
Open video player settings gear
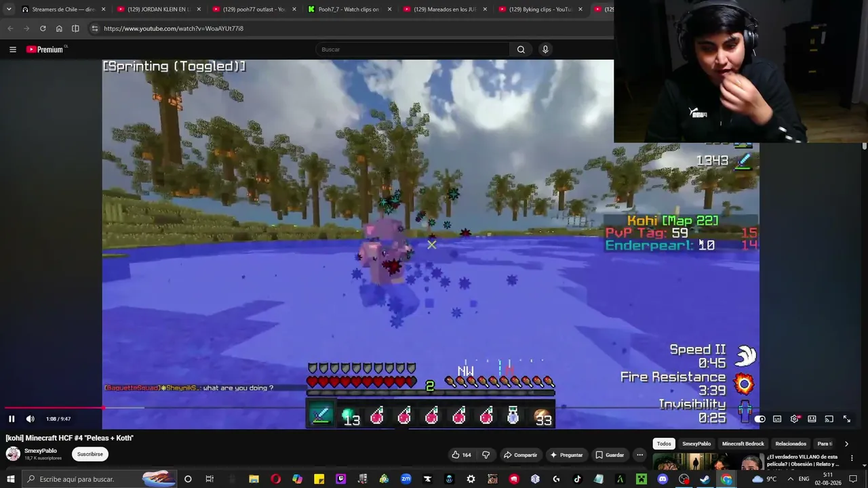[x=795, y=419]
